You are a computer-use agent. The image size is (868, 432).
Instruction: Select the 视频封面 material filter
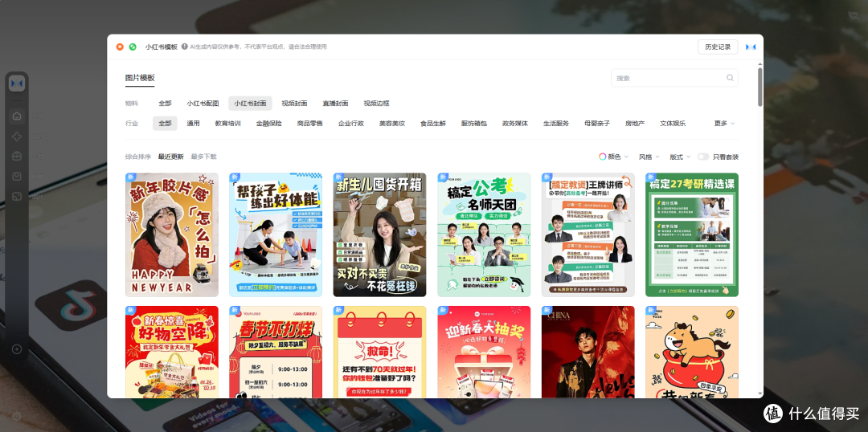(x=294, y=104)
